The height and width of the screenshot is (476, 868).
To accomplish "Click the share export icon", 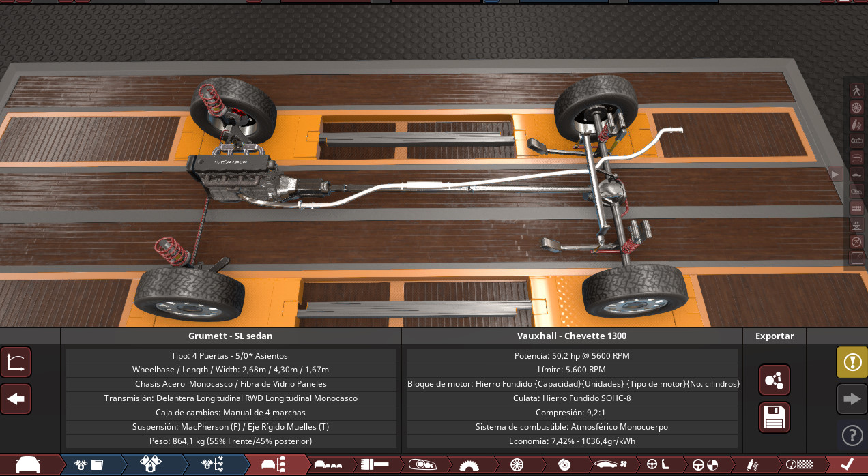I will [x=775, y=380].
